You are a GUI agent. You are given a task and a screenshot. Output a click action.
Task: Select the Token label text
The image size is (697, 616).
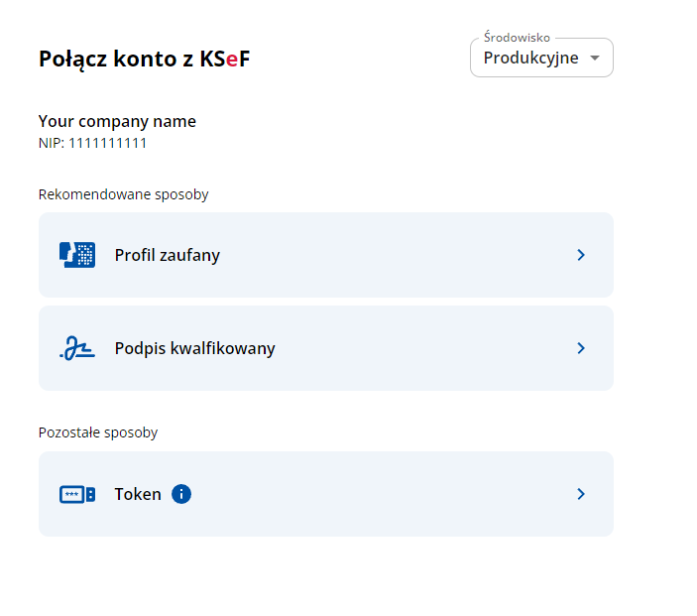tap(138, 494)
